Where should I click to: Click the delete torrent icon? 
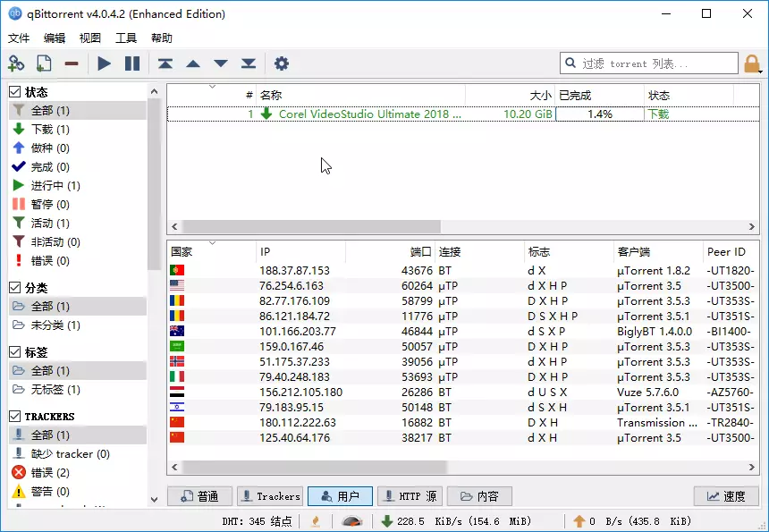pos(72,63)
